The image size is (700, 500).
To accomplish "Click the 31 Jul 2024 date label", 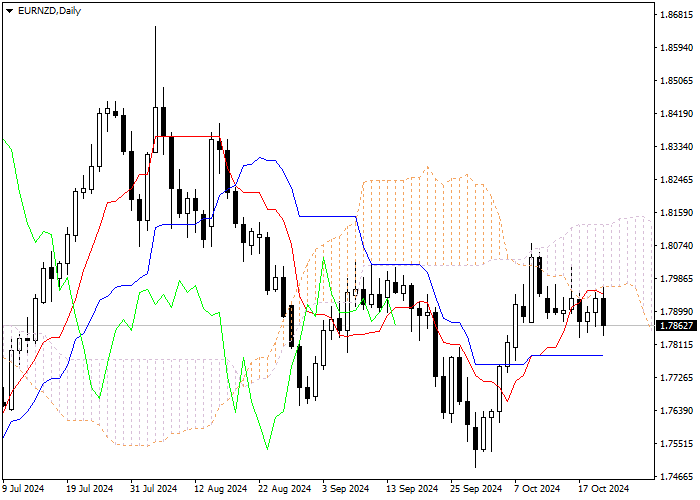I will point(154,489).
